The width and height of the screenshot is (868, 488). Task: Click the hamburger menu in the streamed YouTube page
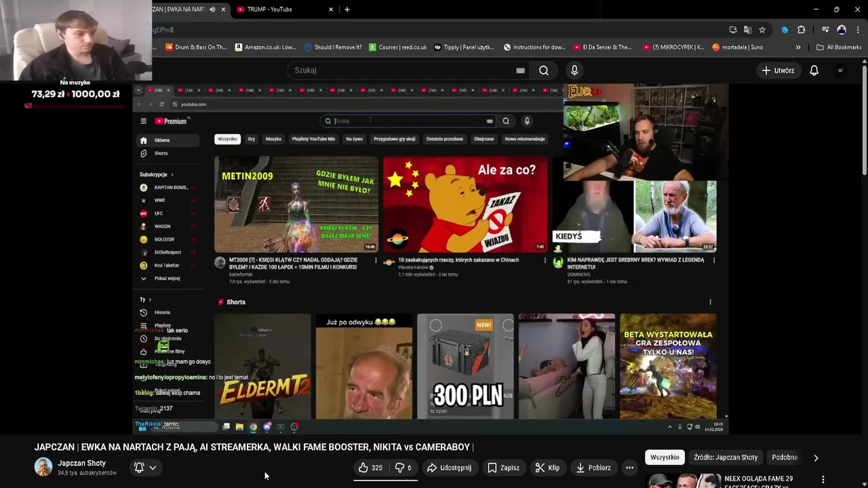point(143,121)
